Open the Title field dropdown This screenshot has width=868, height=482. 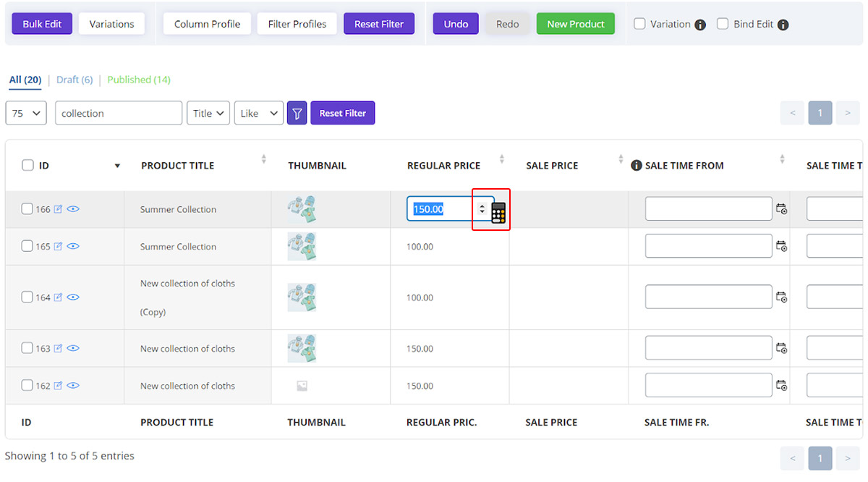208,113
